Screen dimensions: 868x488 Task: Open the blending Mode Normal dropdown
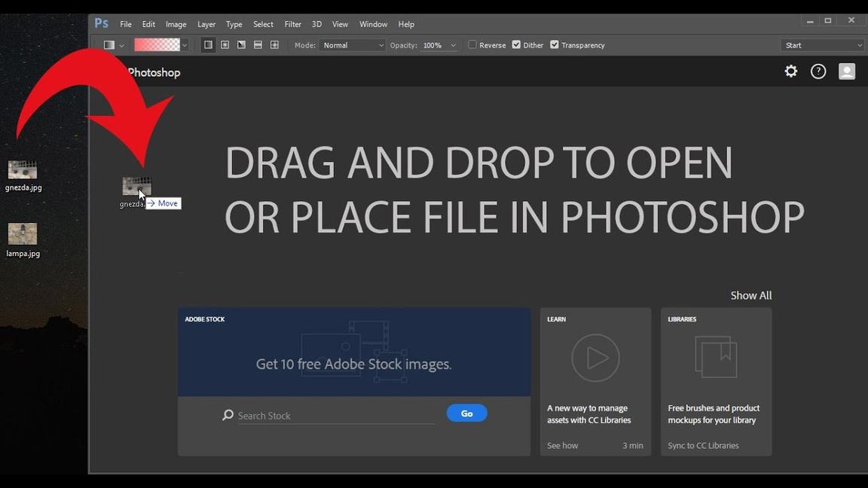pos(352,45)
